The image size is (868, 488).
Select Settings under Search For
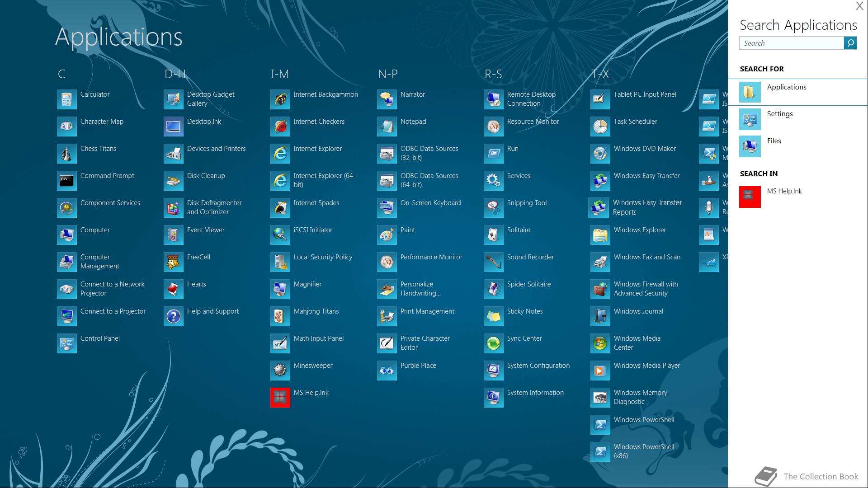coord(798,119)
